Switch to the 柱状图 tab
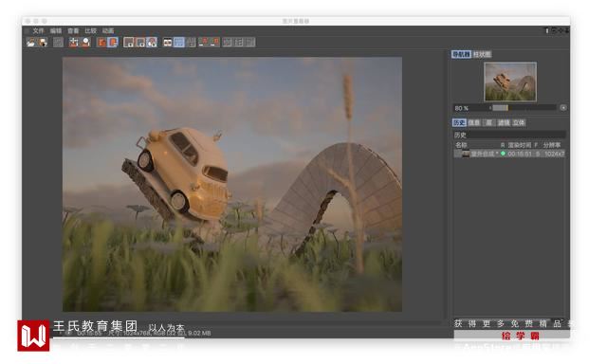 click(482, 55)
